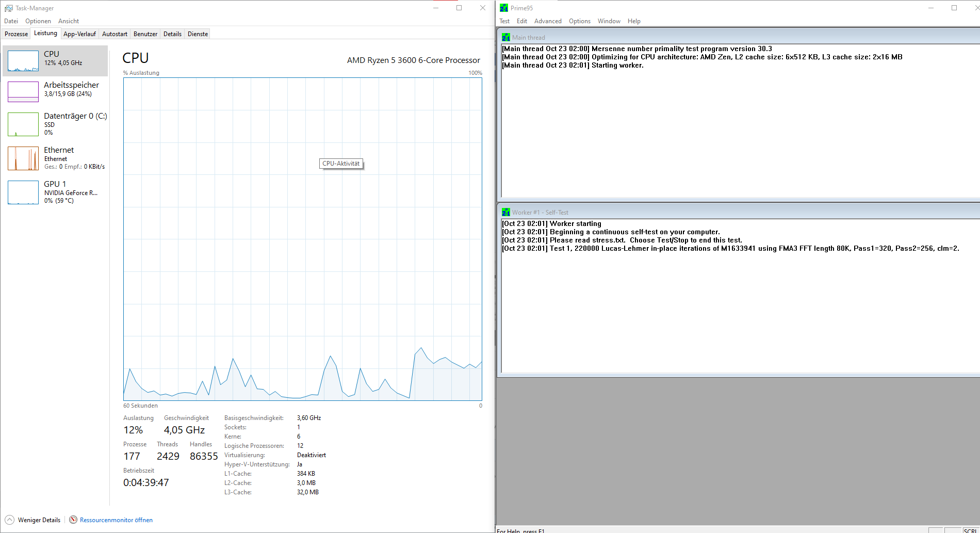The image size is (980, 533).
Task: Click the '60 Sekunden' graph axis label
Action: click(x=140, y=406)
